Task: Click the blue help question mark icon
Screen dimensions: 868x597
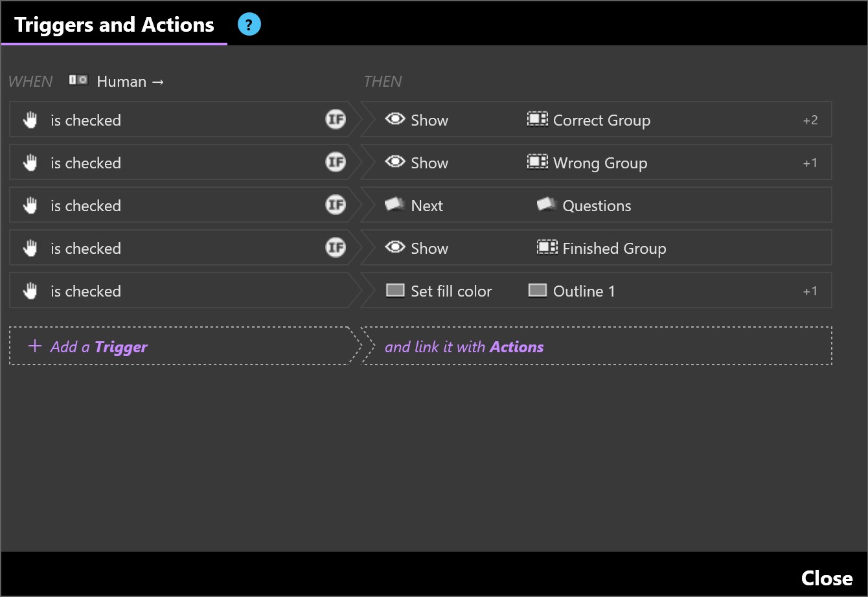Action: pyautogui.click(x=249, y=25)
